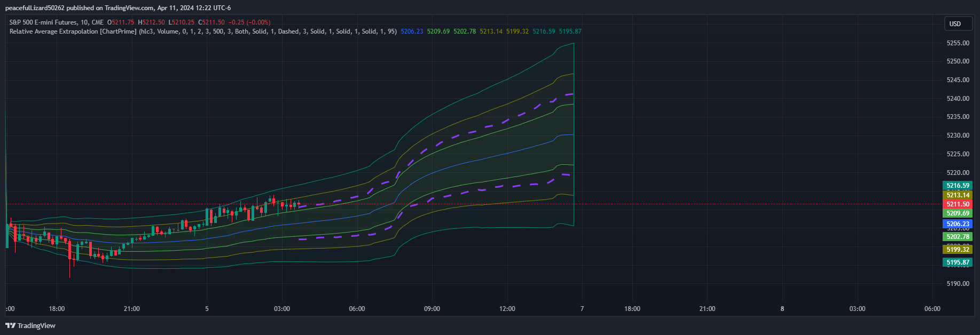Image resolution: width=980 pixels, height=335 pixels.
Task: Select the Relative Average Extrapolation indicator name
Action: [x=73, y=31]
